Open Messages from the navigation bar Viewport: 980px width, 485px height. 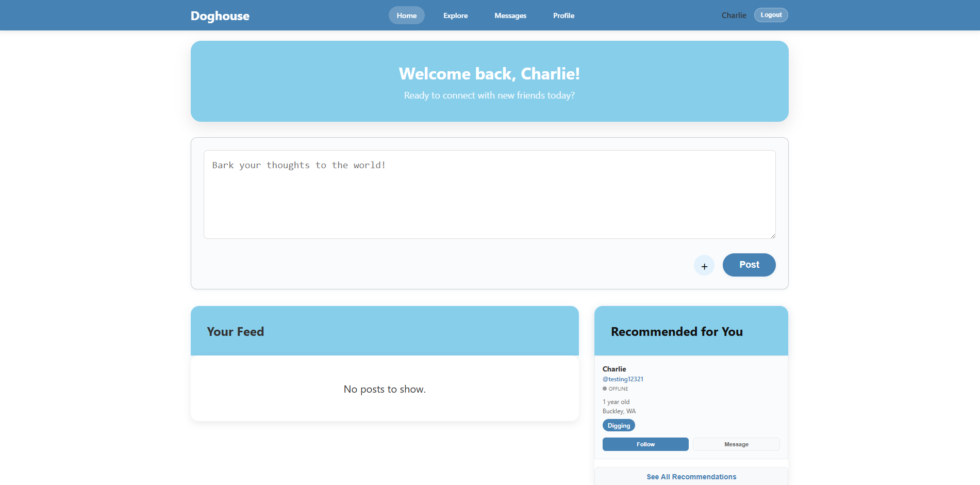pos(510,15)
